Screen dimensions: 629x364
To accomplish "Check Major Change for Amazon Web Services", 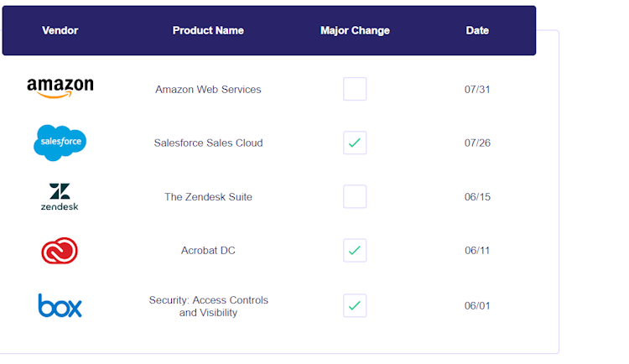I will click(355, 89).
